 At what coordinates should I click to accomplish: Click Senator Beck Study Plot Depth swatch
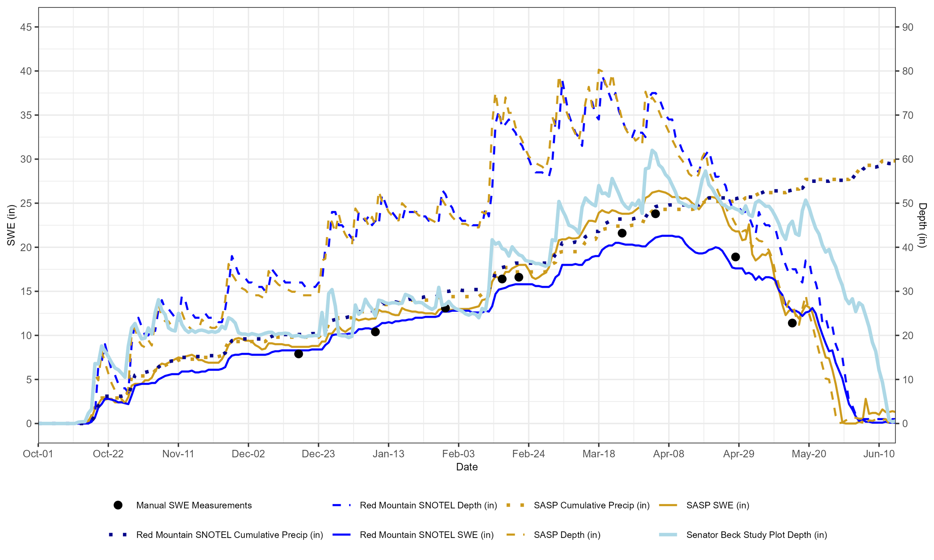pyautogui.click(x=668, y=535)
